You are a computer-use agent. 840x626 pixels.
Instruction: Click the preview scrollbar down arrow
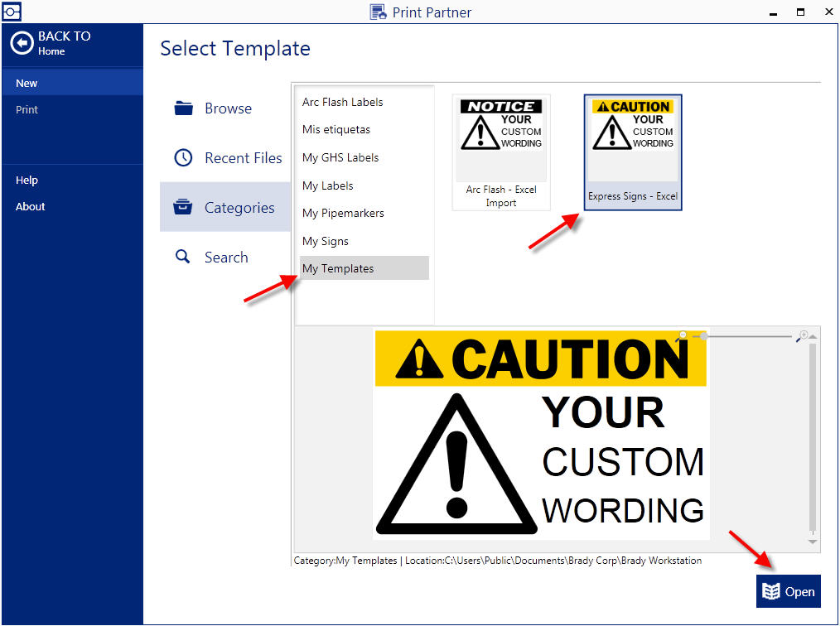tap(813, 541)
